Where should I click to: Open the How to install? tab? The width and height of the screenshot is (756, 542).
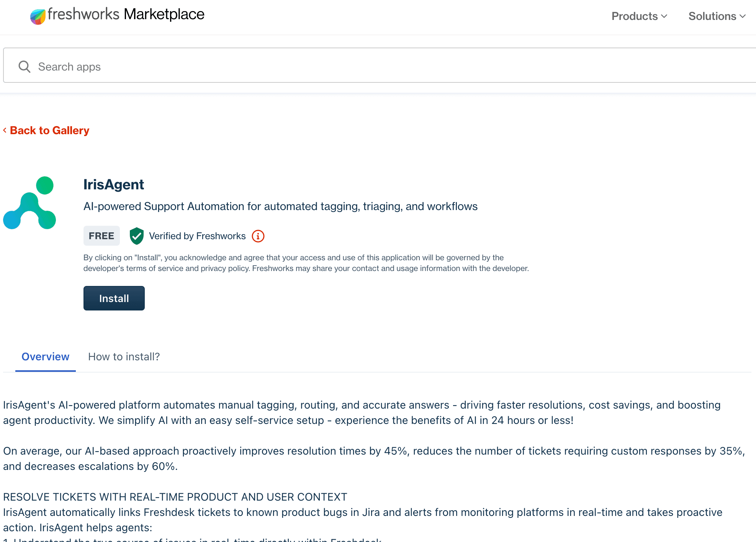pos(124,356)
